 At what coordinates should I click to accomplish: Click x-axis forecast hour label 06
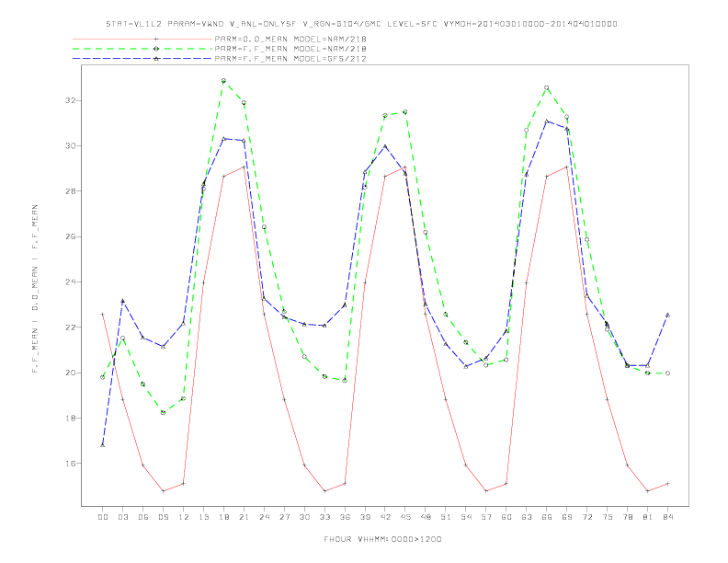(x=143, y=517)
